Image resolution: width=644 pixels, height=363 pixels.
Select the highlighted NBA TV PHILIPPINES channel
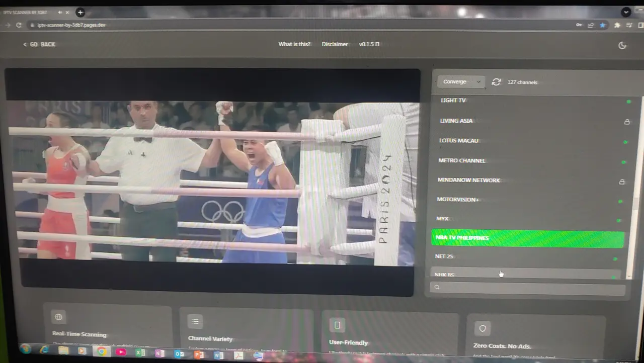pos(528,238)
